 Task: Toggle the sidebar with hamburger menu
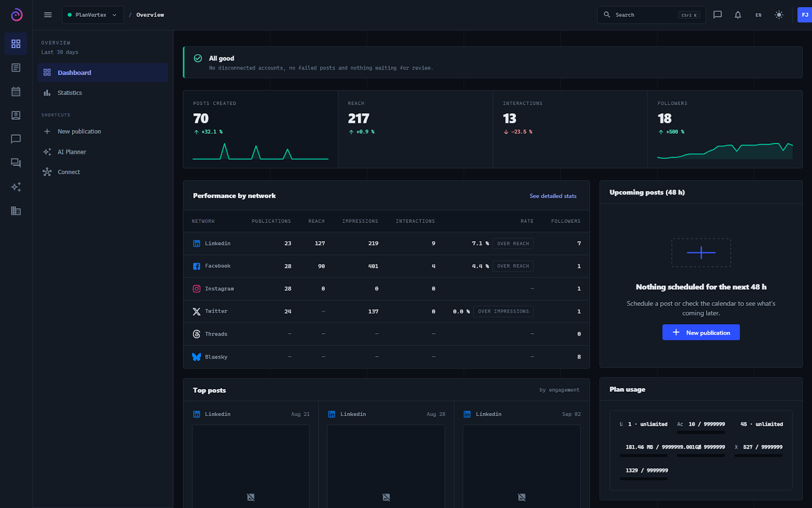48,15
